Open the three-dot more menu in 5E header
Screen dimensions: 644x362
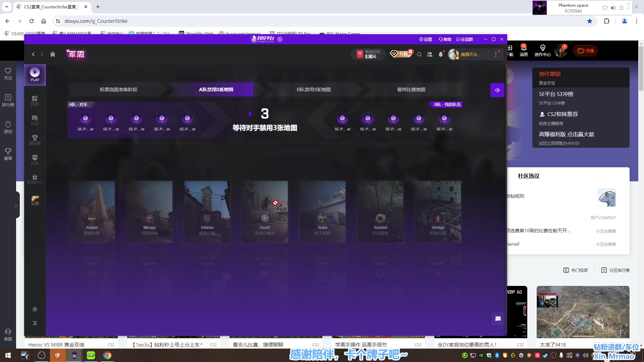[496, 54]
